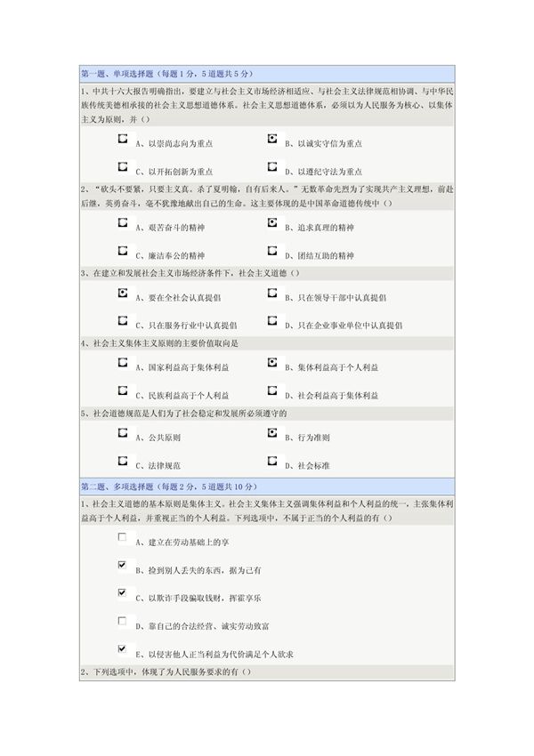Select 以遵纪守法为重点 in question 1
The height and width of the screenshot is (756, 534).
[271, 166]
